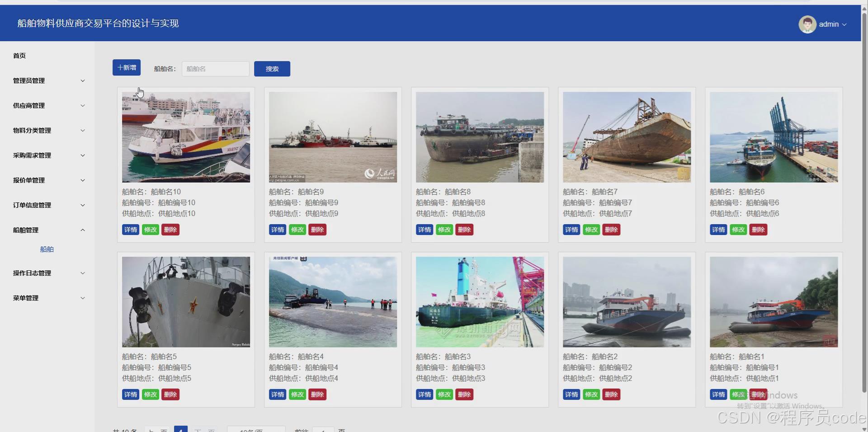868x432 pixels.
Task: View 详情 for 船舶名5
Action: (x=131, y=394)
